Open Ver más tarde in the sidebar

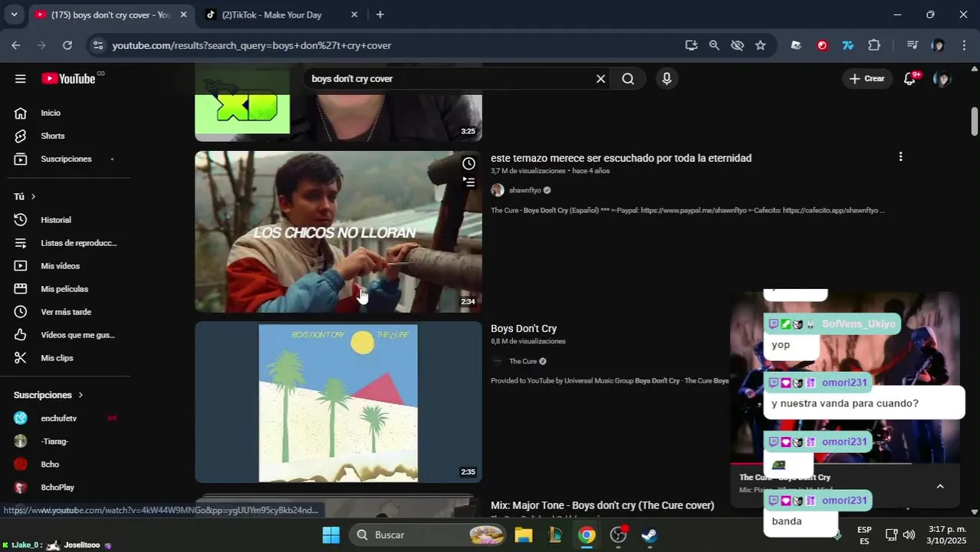(x=65, y=312)
